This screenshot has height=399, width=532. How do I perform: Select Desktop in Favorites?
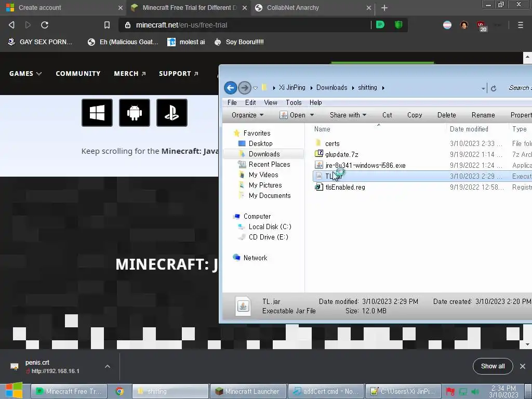click(x=260, y=143)
